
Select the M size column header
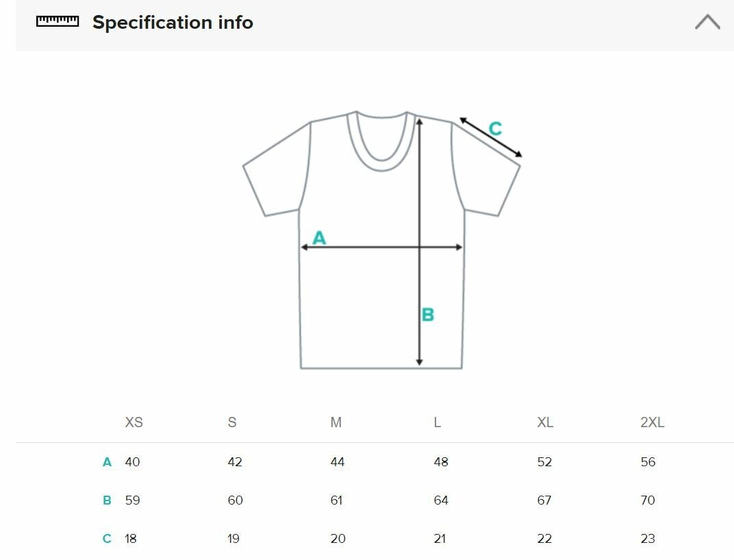pos(336,422)
